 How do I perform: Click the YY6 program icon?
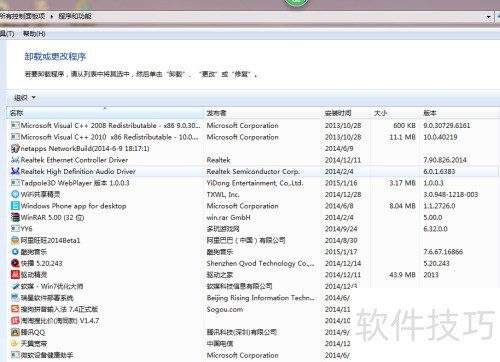15,229
